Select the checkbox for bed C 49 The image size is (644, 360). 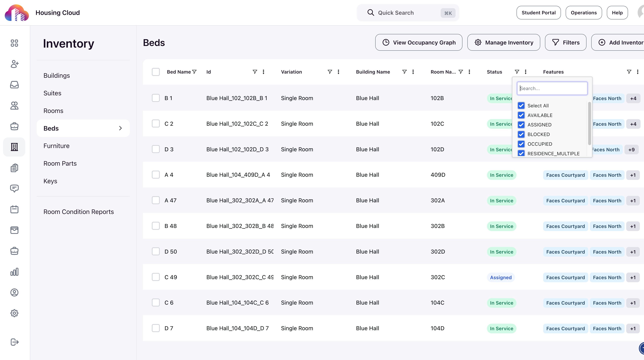(x=155, y=277)
